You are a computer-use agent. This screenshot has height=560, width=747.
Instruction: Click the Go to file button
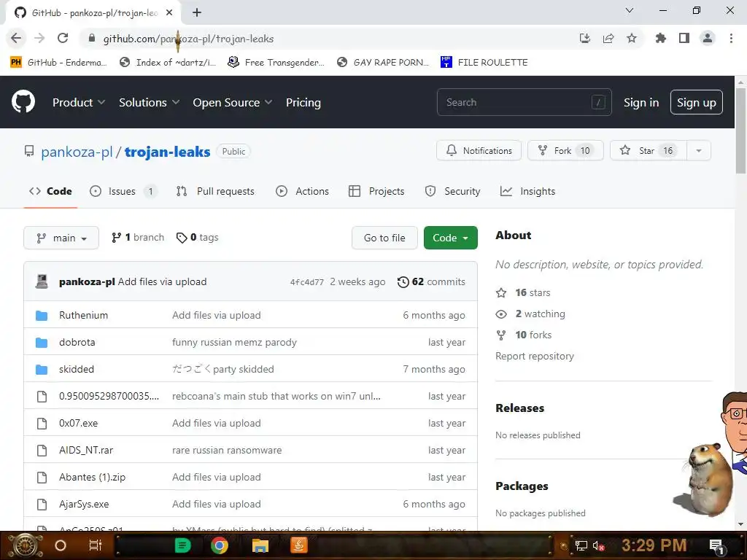click(x=384, y=238)
